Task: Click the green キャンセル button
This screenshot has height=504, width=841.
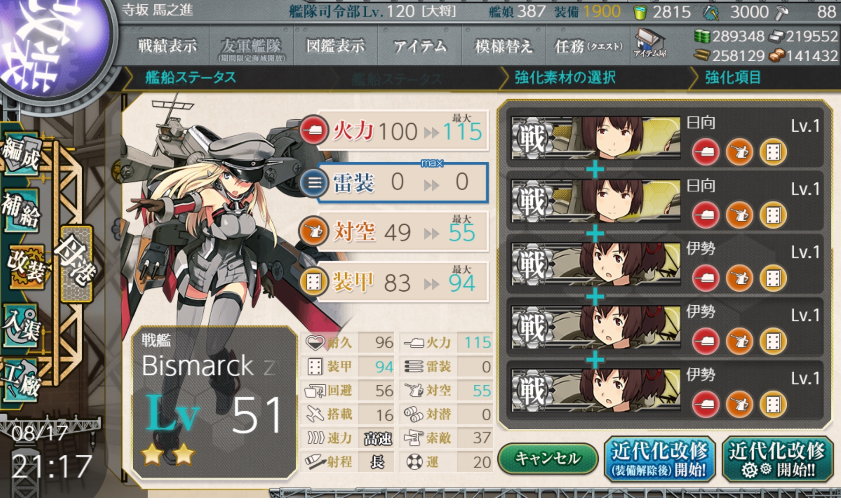Action: point(548,458)
